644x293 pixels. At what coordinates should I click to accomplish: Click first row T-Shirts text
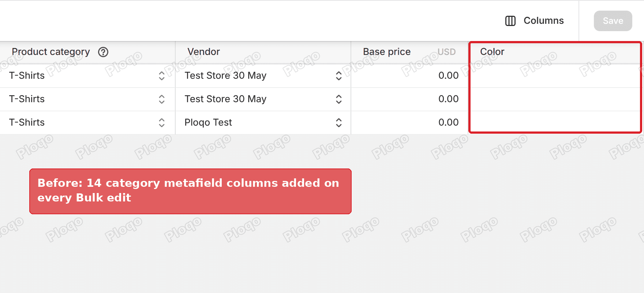pyautogui.click(x=27, y=75)
